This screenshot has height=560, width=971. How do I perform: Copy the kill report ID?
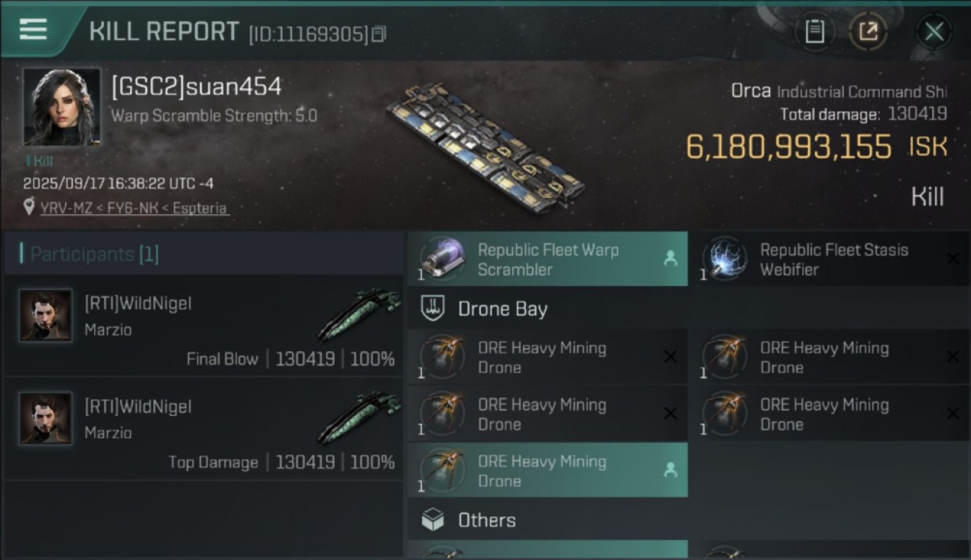[379, 34]
